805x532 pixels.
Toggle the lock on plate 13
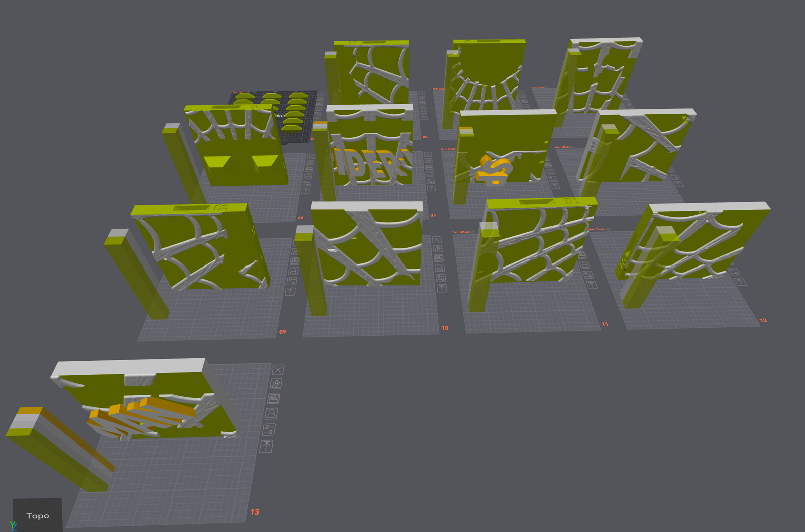[x=271, y=414]
